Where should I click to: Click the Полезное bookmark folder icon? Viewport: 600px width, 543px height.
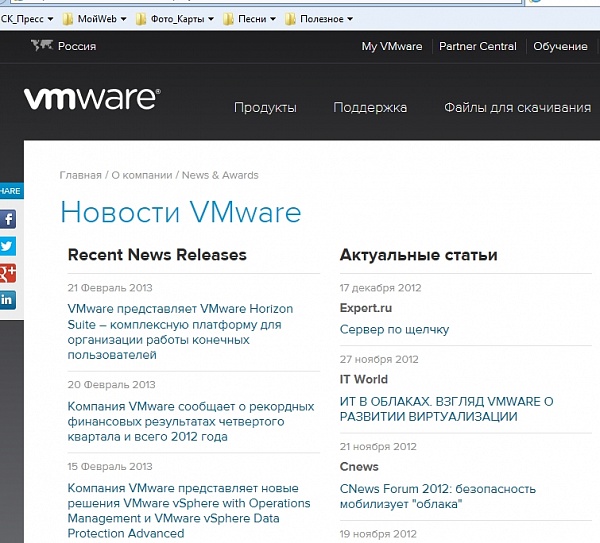[290, 19]
